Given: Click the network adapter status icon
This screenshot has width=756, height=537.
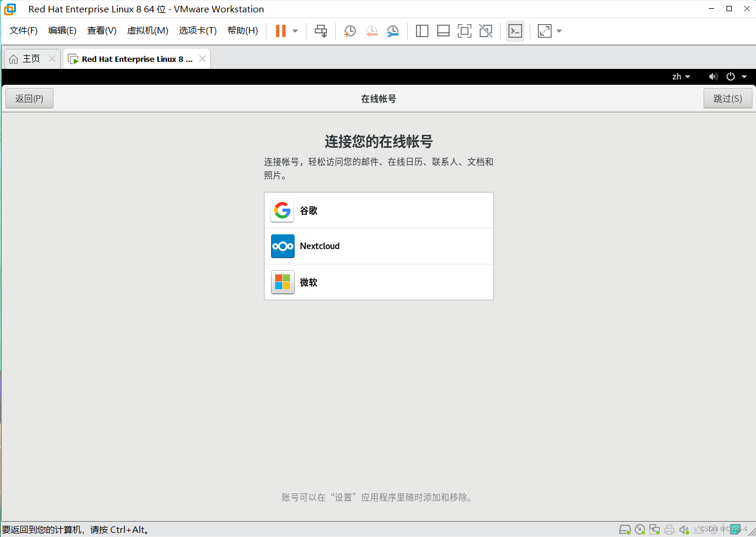Looking at the screenshot, I should (655, 529).
